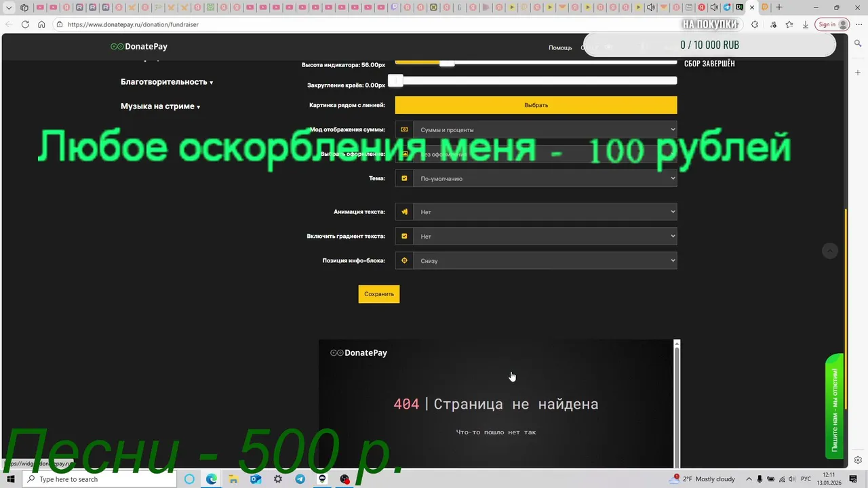
Task: Click the Sign in button in browser
Action: pos(833,24)
